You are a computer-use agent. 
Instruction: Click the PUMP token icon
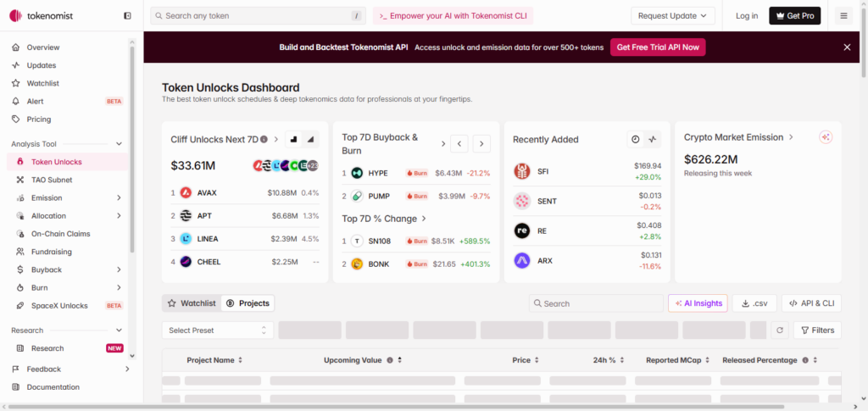click(357, 196)
